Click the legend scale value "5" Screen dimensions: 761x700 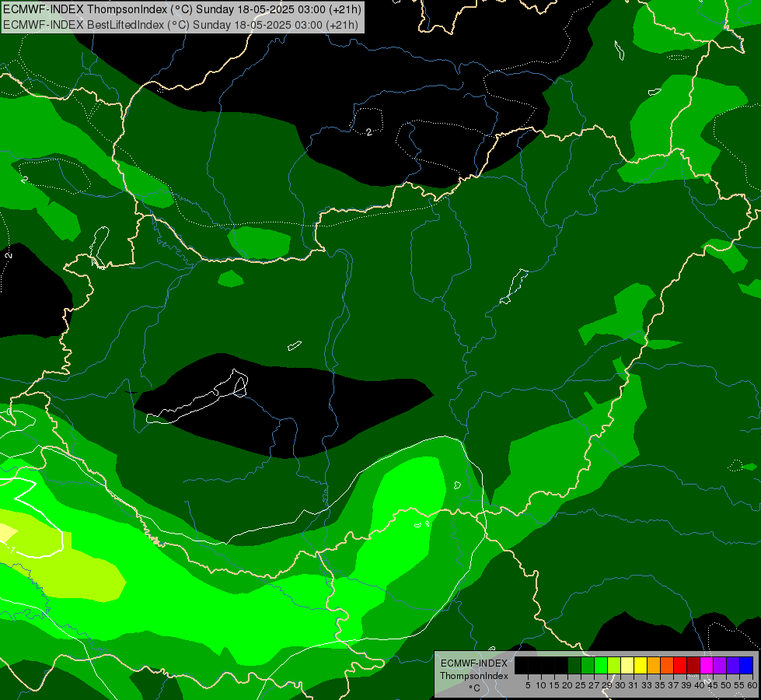point(528,685)
